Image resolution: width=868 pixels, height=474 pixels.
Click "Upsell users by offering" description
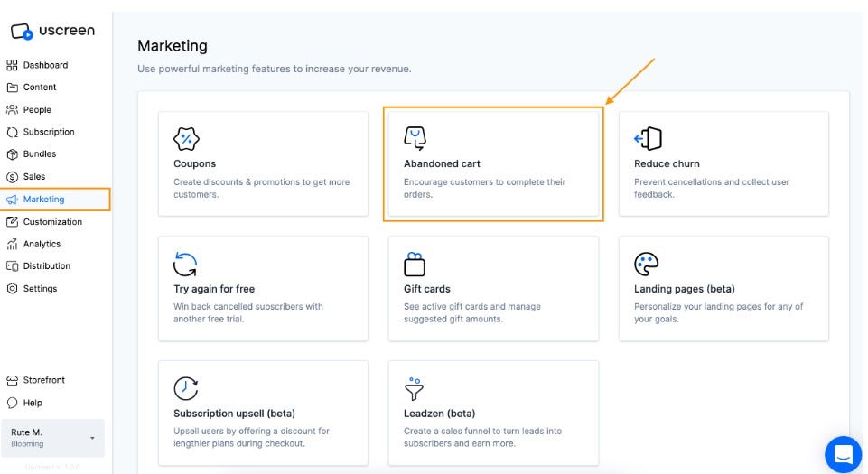point(251,437)
